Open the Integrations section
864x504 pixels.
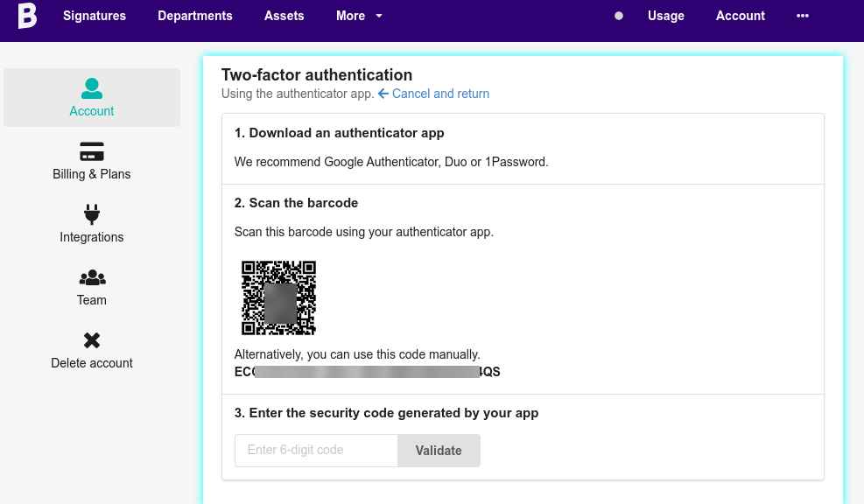pos(91,237)
